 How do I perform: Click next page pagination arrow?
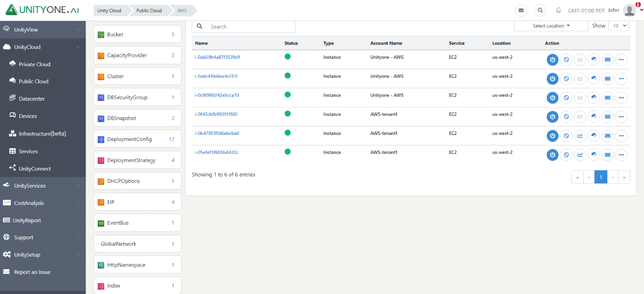pos(613,177)
